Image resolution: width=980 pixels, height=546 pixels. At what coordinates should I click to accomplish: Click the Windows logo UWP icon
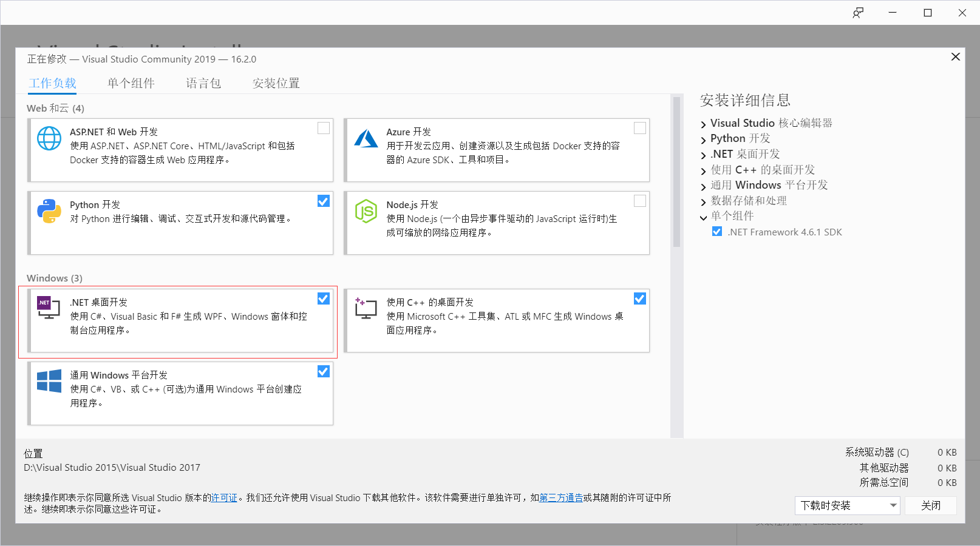point(49,381)
